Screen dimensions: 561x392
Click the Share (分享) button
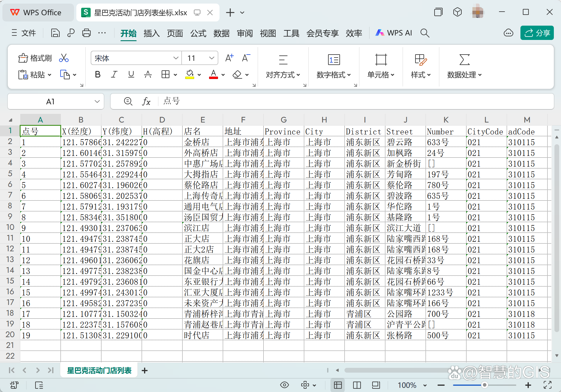[537, 33]
